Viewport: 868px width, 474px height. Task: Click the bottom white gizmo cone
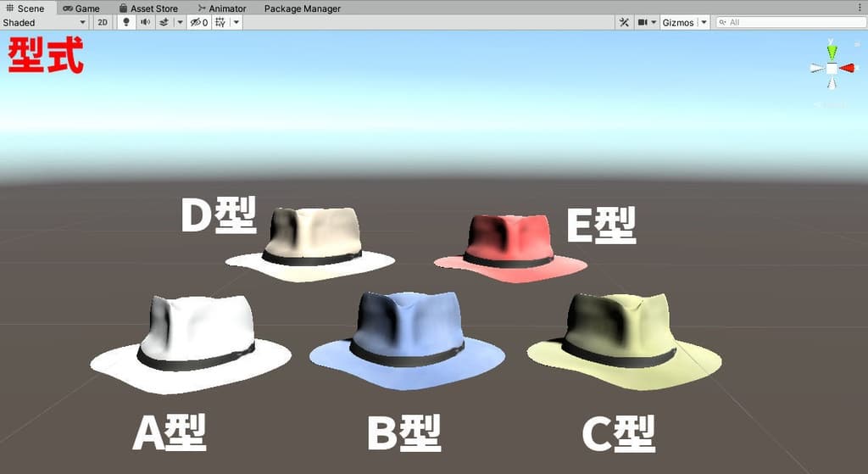click(832, 82)
